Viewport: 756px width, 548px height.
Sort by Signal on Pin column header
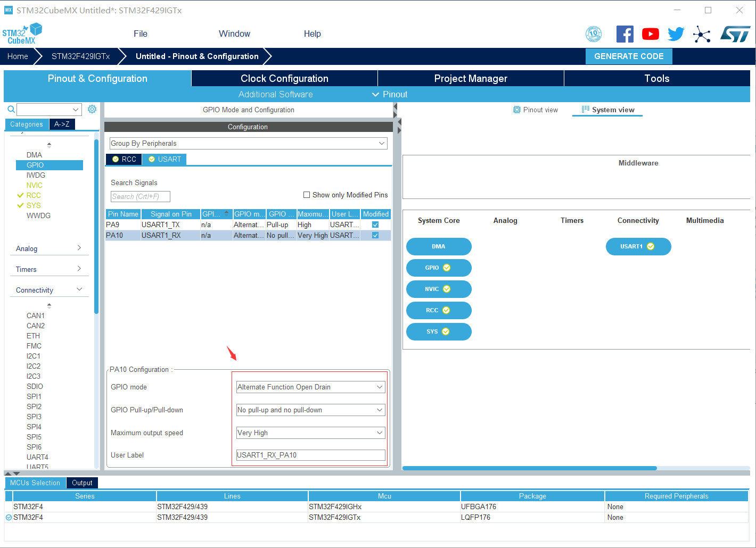(171, 214)
